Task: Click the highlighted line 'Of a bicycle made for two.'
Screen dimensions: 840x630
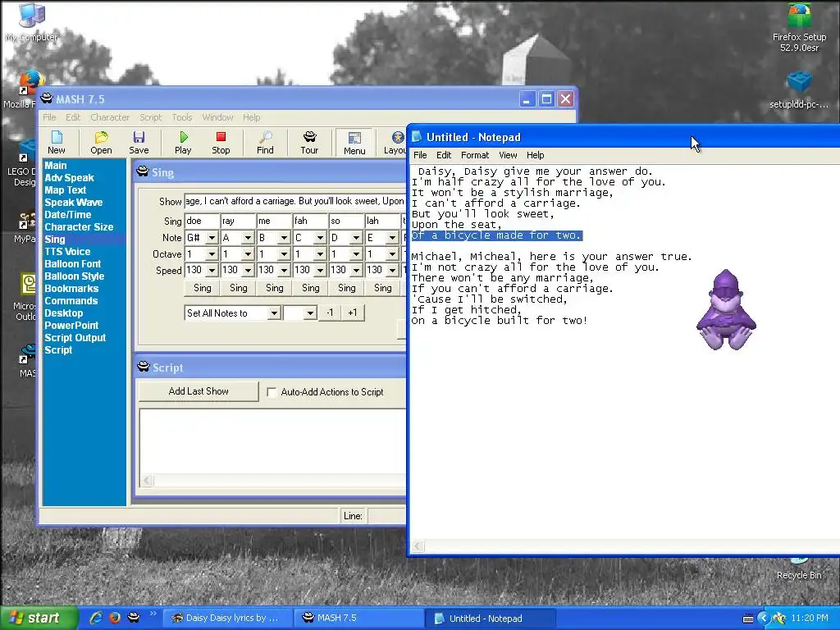Action: pyautogui.click(x=496, y=235)
